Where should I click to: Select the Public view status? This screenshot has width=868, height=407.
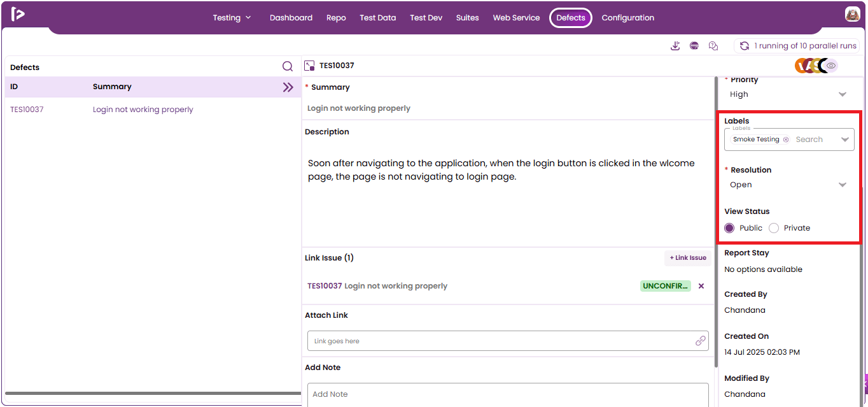729,228
